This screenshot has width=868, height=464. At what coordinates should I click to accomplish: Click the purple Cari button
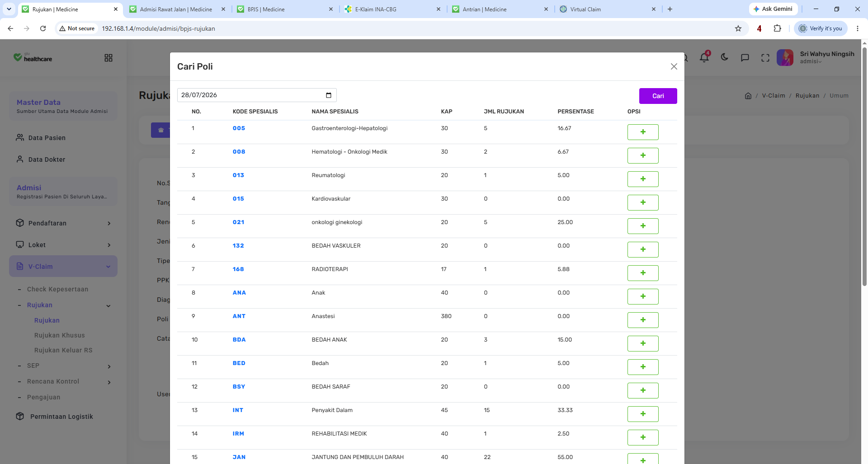click(x=658, y=96)
